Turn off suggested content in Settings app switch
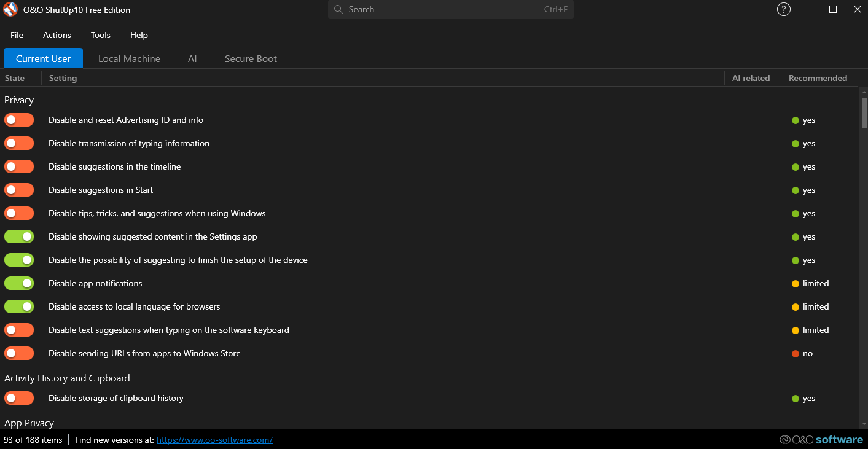The height and width of the screenshot is (449, 868). point(19,236)
